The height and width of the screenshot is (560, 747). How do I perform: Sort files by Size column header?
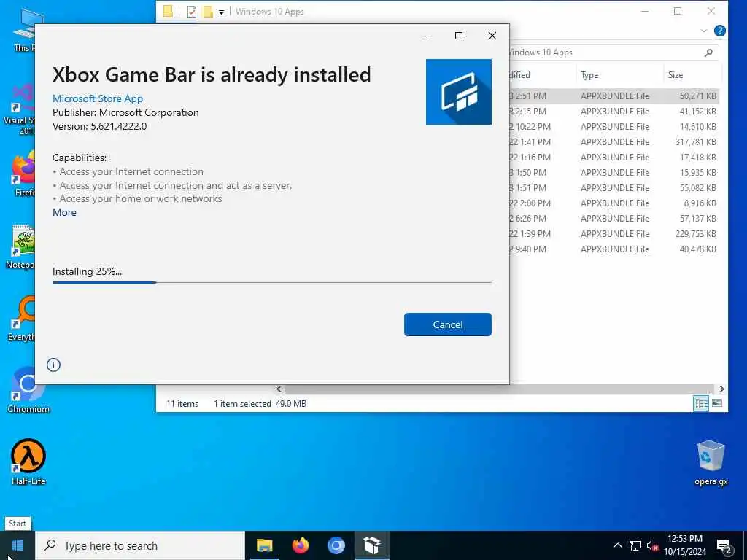click(692, 75)
